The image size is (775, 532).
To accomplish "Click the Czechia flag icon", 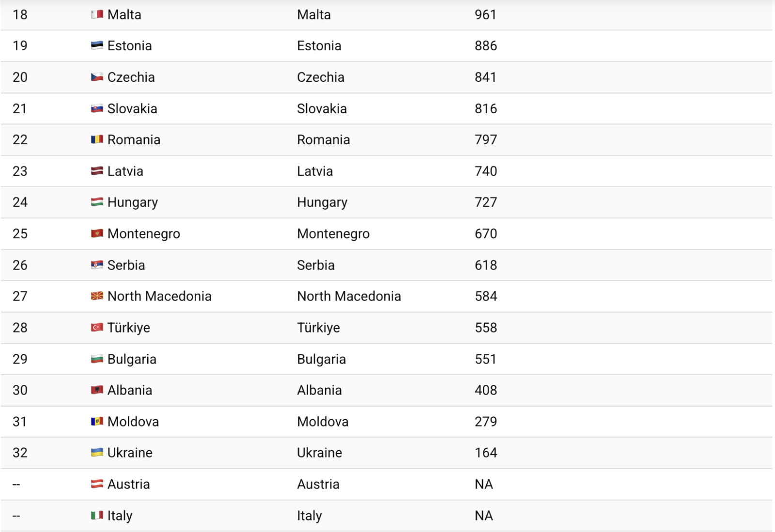I will (97, 77).
